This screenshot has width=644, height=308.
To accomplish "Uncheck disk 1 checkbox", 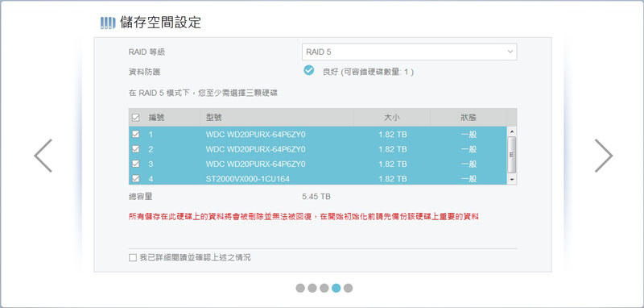I will [x=135, y=134].
